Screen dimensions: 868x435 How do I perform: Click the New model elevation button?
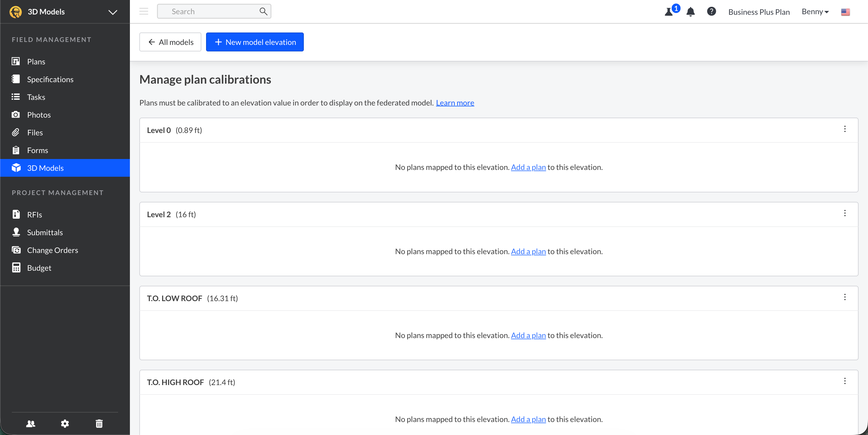pyautogui.click(x=255, y=42)
